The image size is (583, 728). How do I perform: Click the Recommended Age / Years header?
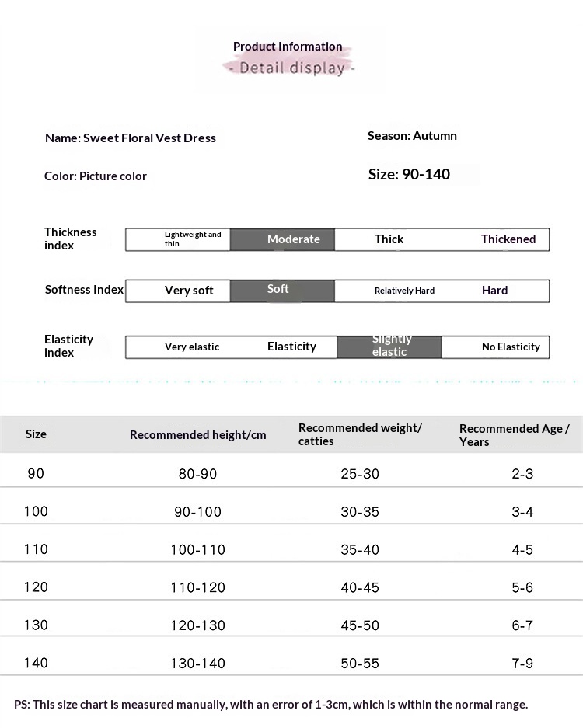tap(515, 435)
